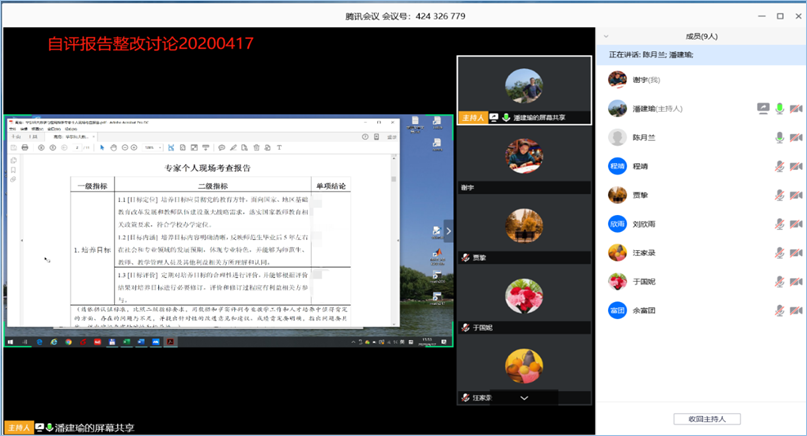Click 汪家录's camera-off icon in members list

(x=796, y=253)
